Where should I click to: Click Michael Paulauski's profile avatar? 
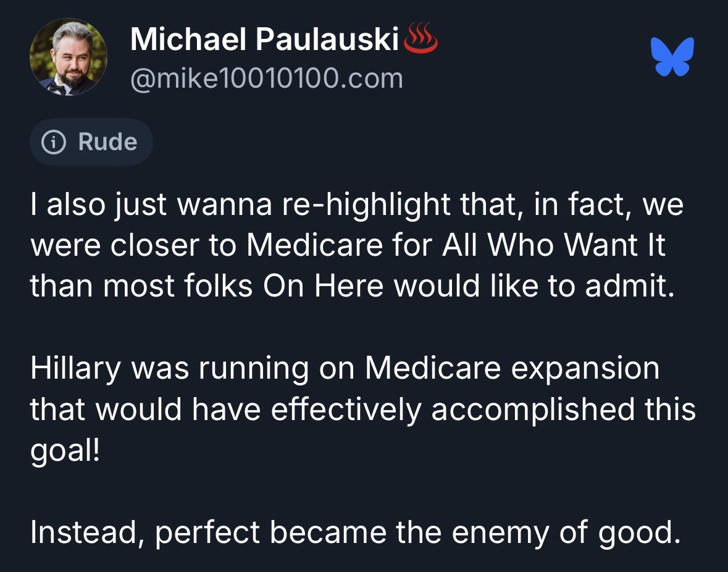(x=69, y=57)
